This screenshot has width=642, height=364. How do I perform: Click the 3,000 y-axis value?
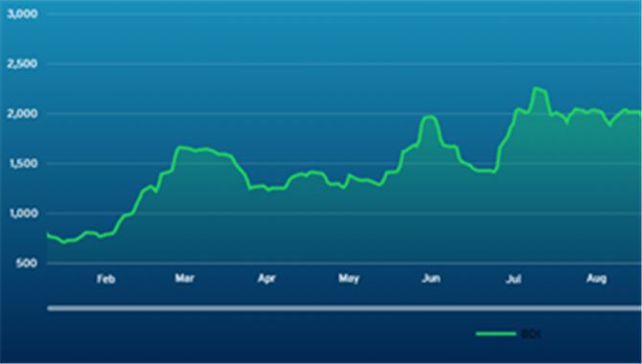pos(23,13)
